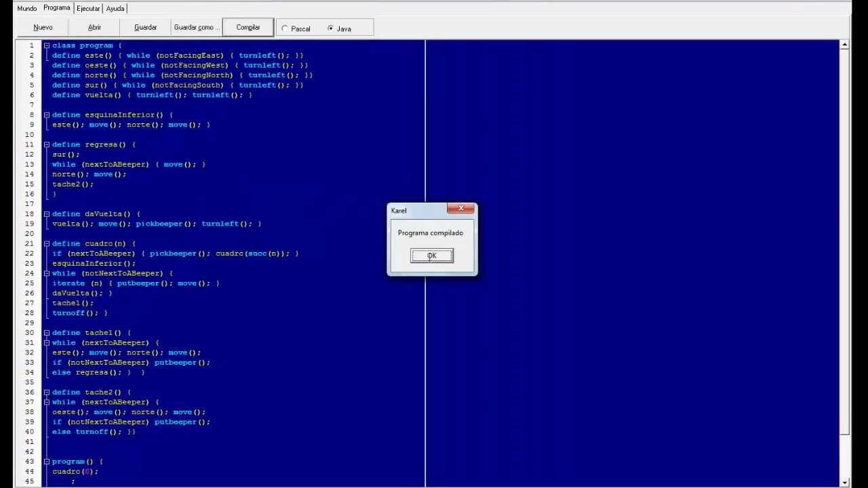
Task: Open the Ayuda tab
Action: click(x=115, y=8)
